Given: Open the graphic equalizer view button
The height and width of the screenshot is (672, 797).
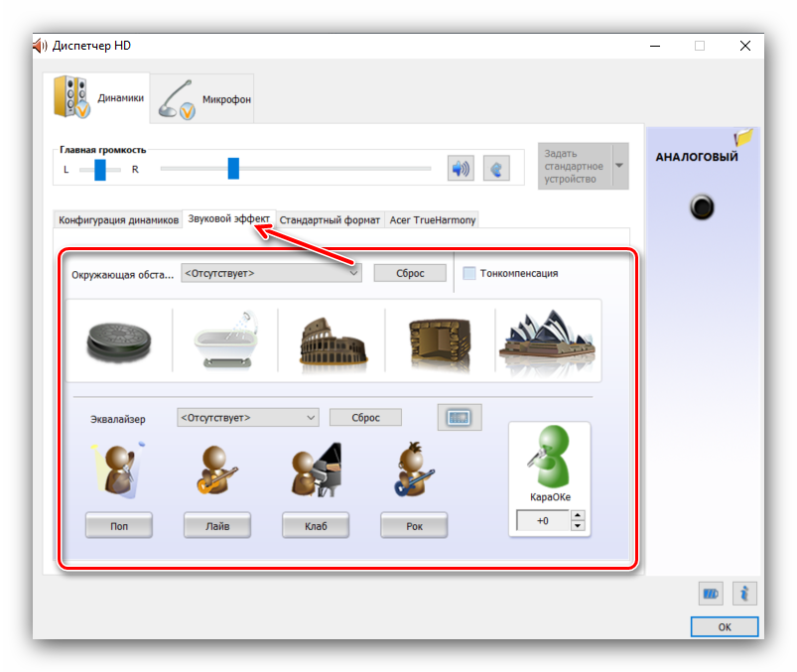Looking at the screenshot, I should coord(459,418).
